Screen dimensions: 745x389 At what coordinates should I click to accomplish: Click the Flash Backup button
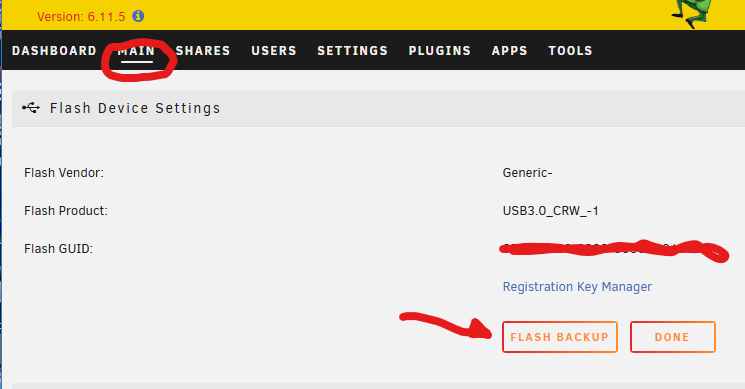tap(560, 337)
